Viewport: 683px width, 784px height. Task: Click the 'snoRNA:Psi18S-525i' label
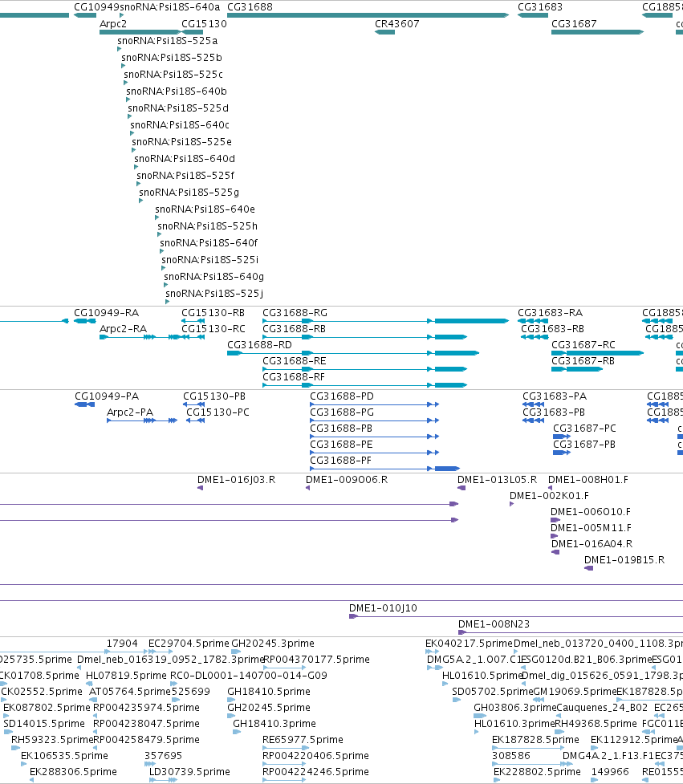pyautogui.click(x=210, y=259)
